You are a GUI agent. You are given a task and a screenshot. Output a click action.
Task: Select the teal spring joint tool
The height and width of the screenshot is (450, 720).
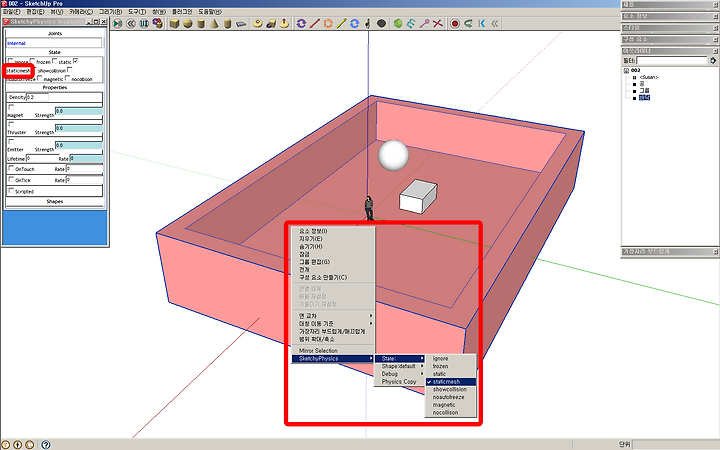click(x=411, y=23)
